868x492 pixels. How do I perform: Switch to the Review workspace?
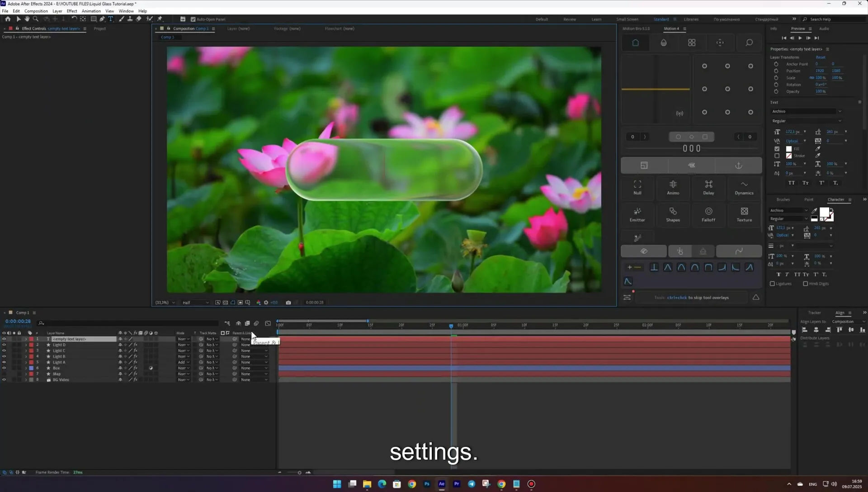pyautogui.click(x=570, y=19)
